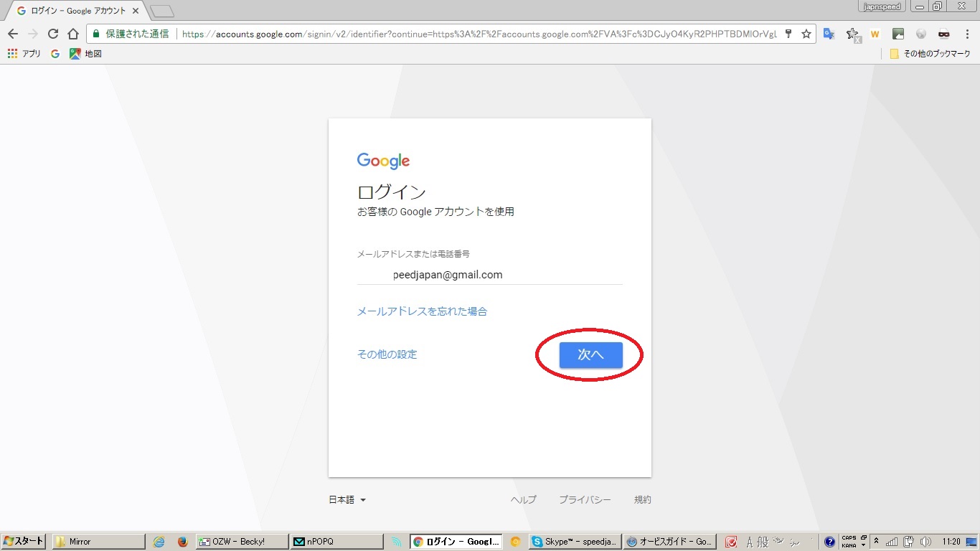Click the network signal tray icon

[892, 542]
